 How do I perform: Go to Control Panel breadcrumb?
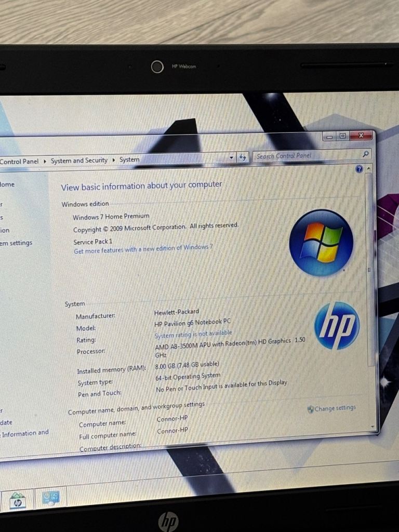tap(19, 162)
